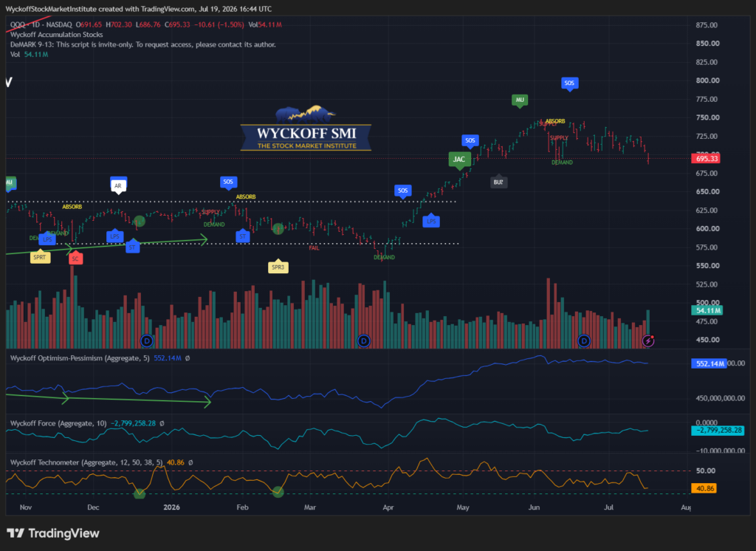Click the 2026 label on time axis
756x551 pixels.
coord(171,507)
